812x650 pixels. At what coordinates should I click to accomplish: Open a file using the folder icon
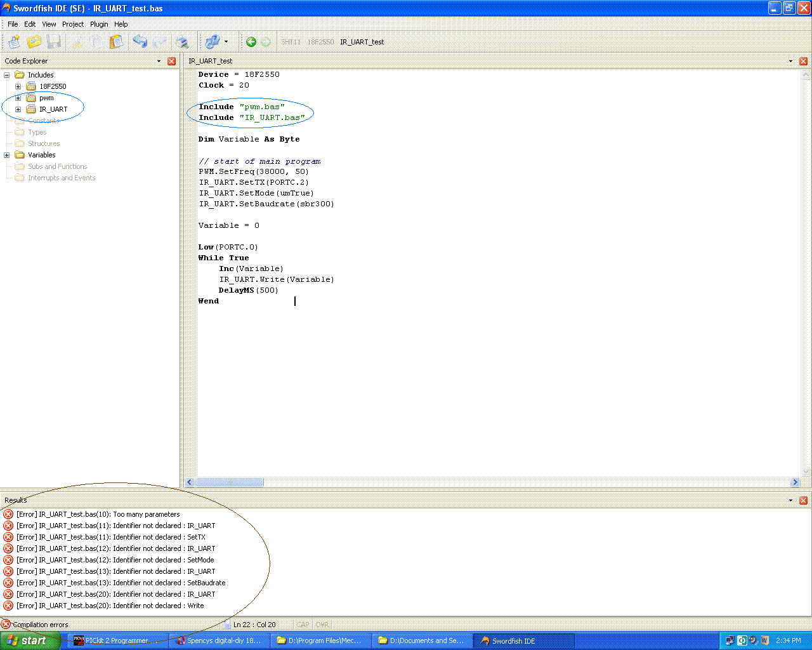coord(34,42)
